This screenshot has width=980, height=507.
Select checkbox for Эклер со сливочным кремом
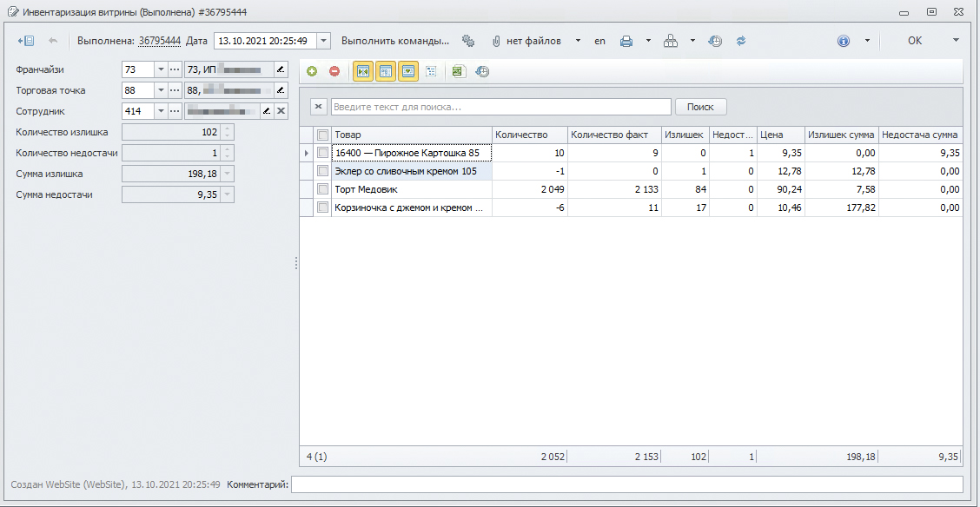coord(323,171)
